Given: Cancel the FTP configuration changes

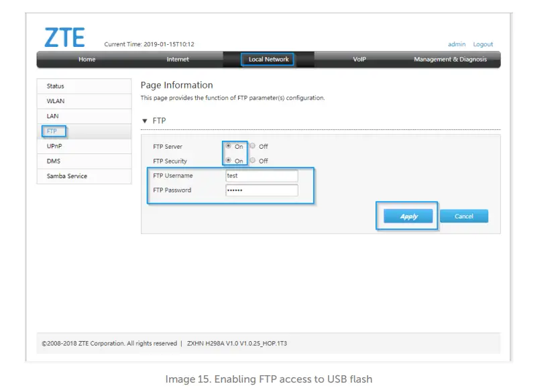Looking at the screenshot, I should click(464, 216).
